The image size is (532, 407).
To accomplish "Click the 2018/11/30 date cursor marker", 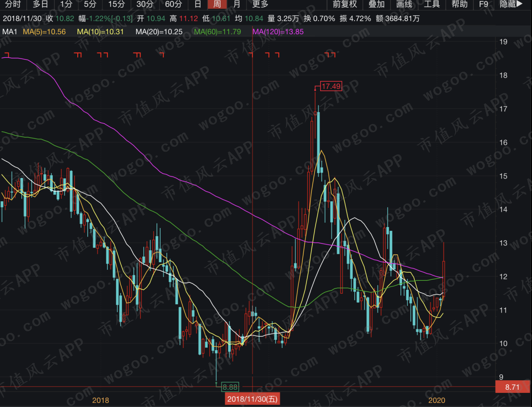I will click(x=252, y=399).
